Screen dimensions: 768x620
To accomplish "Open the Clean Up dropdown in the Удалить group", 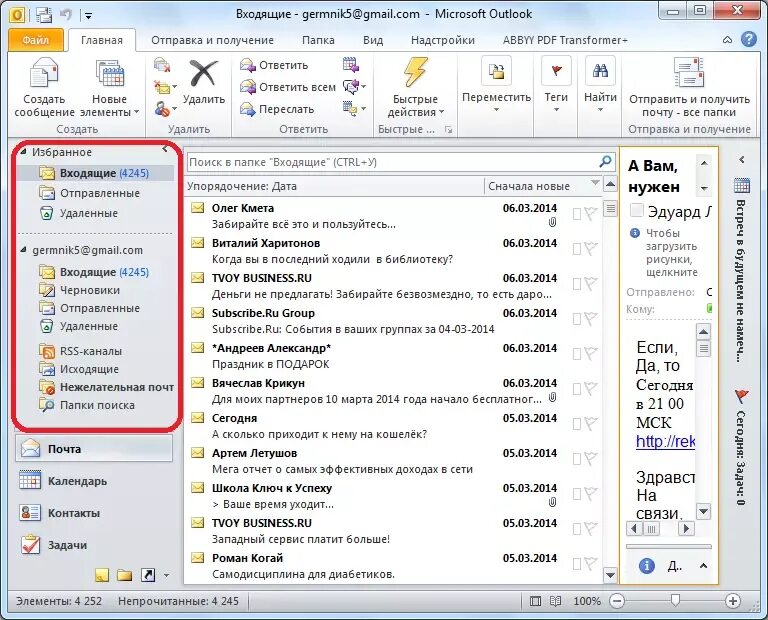I will [165, 87].
